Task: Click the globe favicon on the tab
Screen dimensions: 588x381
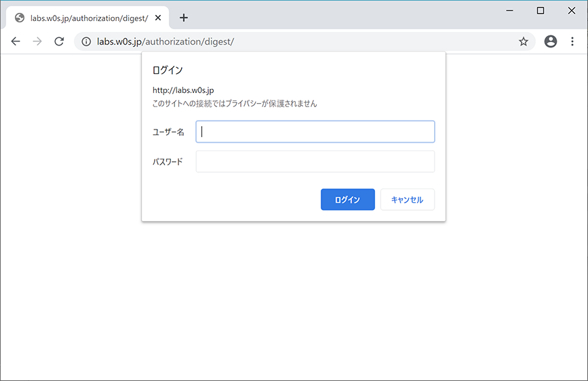Action: (20, 18)
